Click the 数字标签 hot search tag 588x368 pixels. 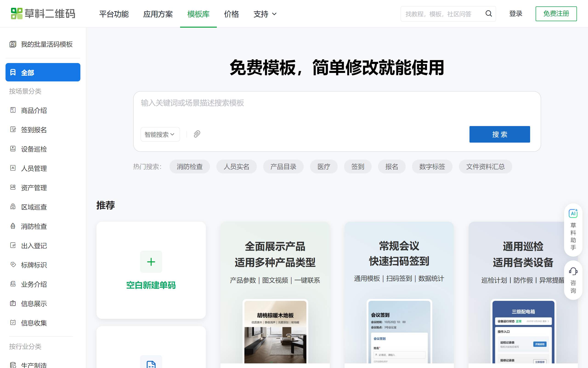pos(432,167)
